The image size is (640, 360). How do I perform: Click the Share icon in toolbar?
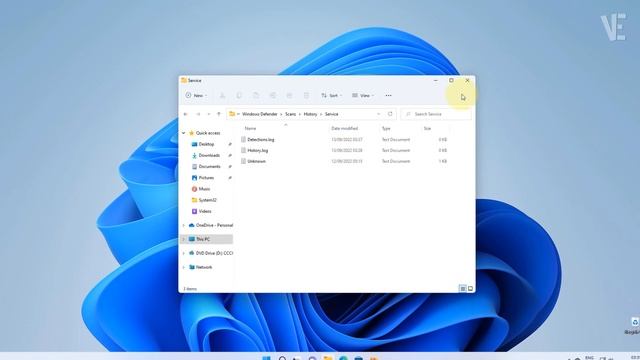289,96
